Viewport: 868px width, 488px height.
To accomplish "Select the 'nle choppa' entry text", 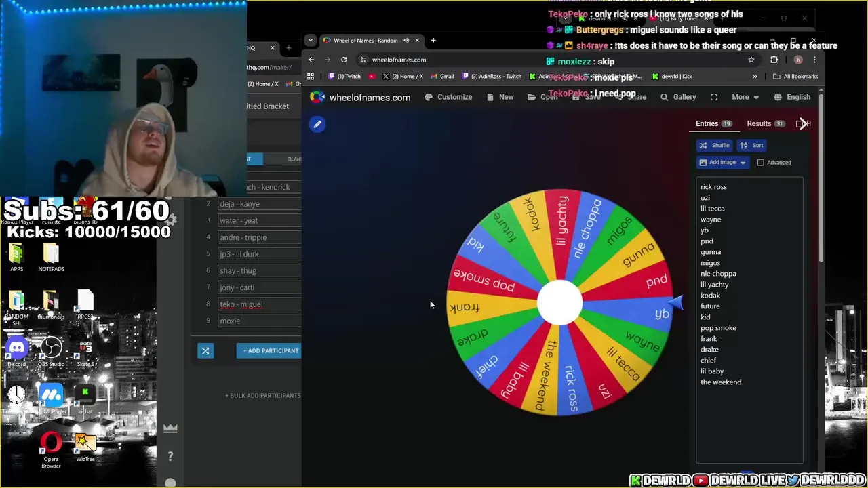I will (x=718, y=274).
